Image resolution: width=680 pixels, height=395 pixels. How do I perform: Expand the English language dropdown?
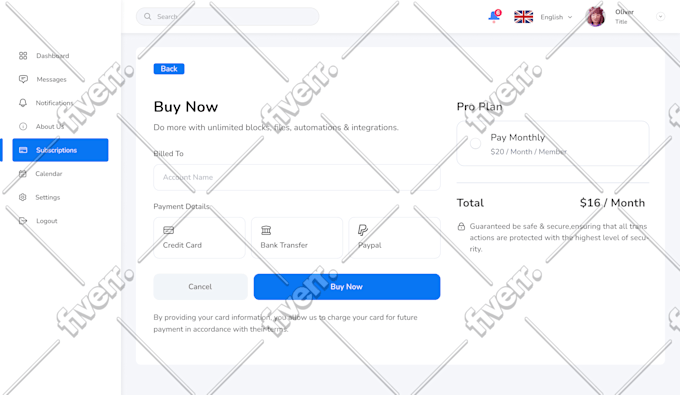point(556,17)
